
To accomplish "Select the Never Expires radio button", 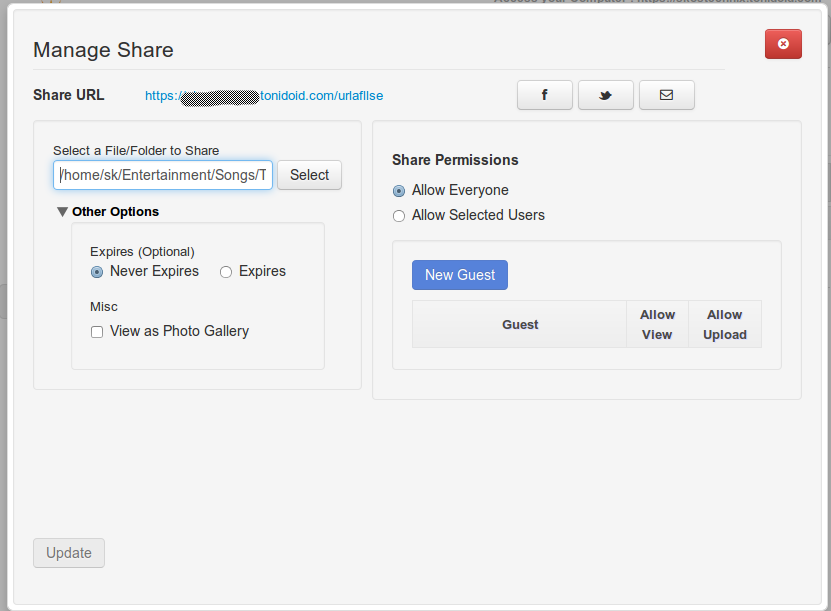I will click(97, 272).
